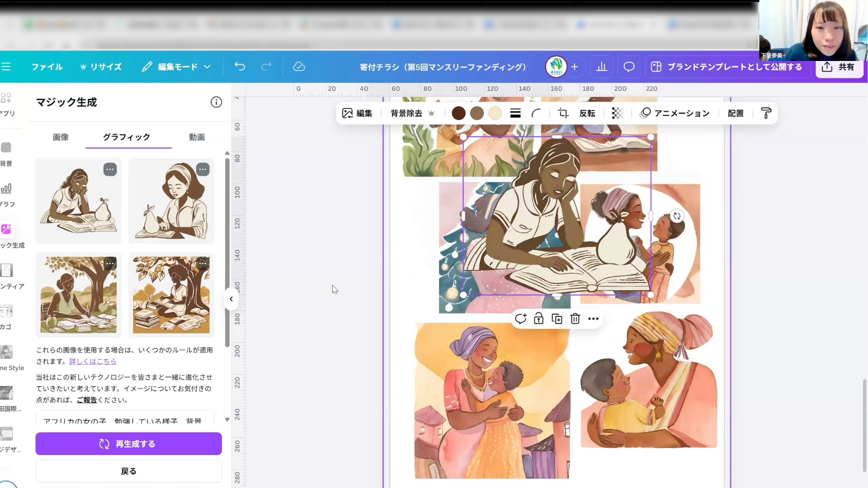The height and width of the screenshot is (488, 868).
Task: Click the undo arrow
Action: [240, 67]
